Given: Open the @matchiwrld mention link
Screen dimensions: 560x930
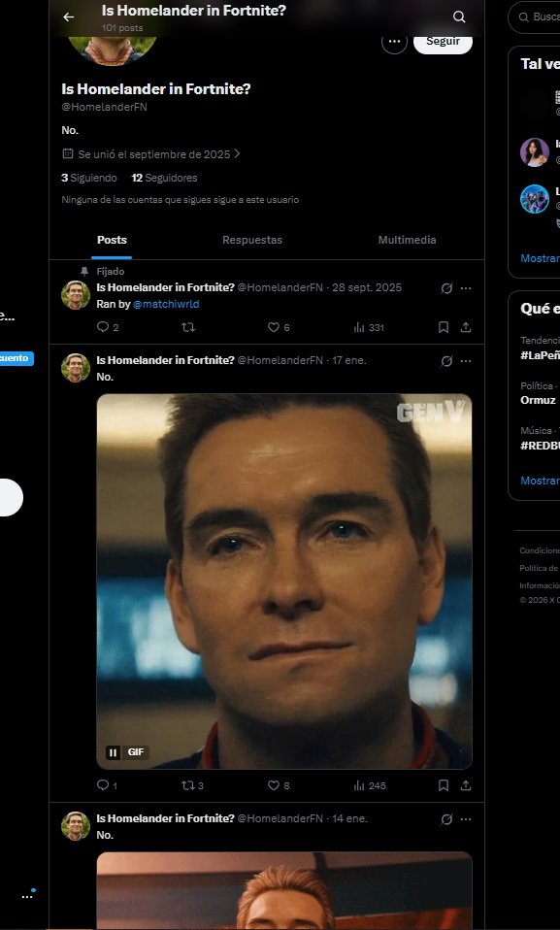Looking at the screenshot, I should [166, 304].
